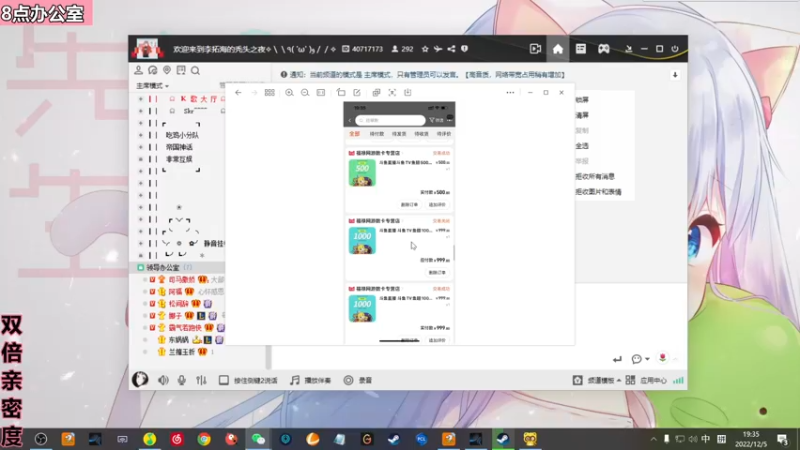The height and width of the screenshot is (450, 800).
Task: Open the first 1000 gift card thumbnail
Action: 362,240
